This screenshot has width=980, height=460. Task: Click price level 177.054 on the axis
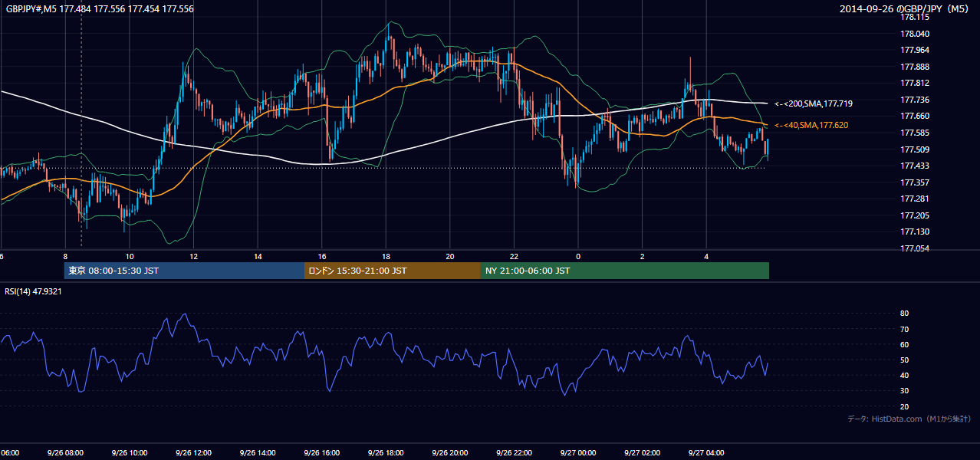(915, 248)
